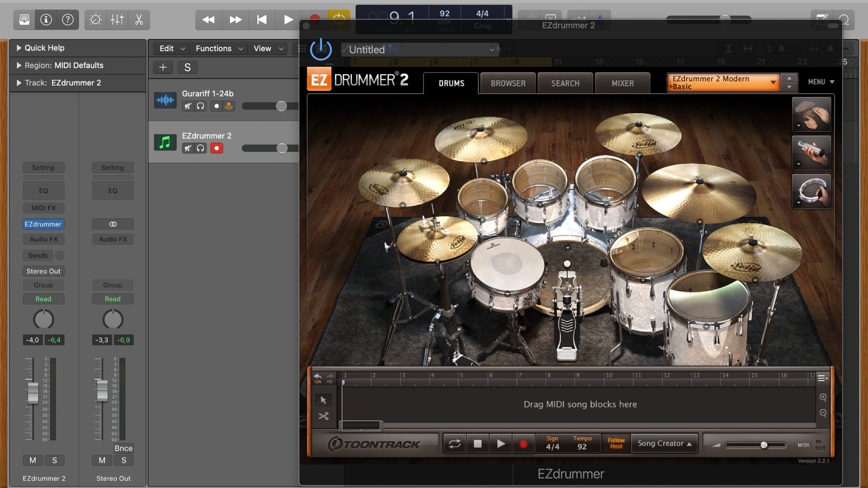Select the arrow pointer tool in song track

[x=323, y=400]
